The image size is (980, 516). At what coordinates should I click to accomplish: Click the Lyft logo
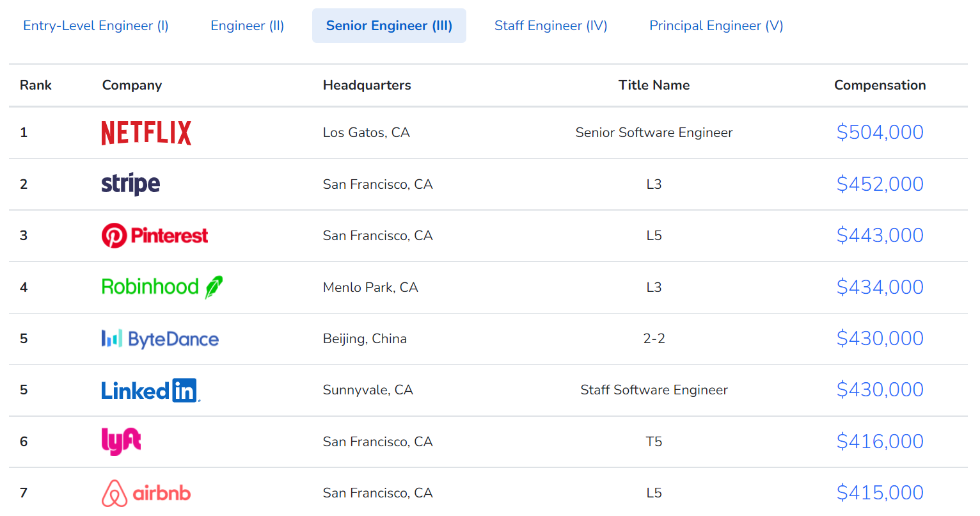pyautogui.click(x=121, y=441)
